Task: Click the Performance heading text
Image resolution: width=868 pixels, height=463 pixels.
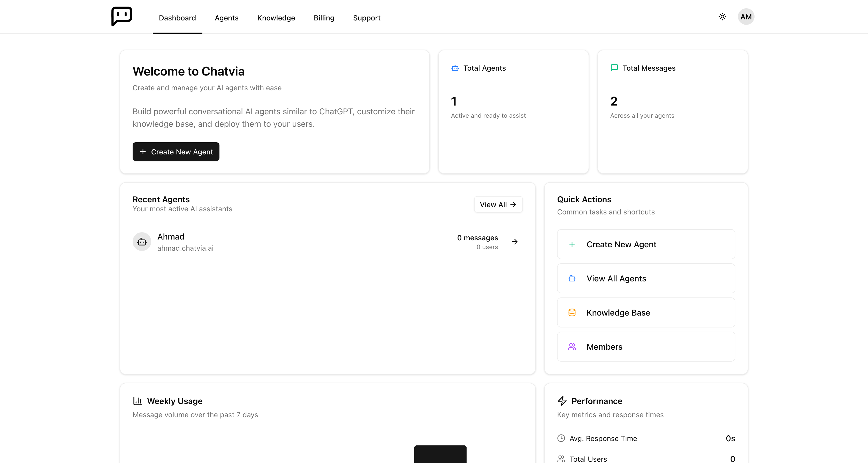Action: coord(597,401)
